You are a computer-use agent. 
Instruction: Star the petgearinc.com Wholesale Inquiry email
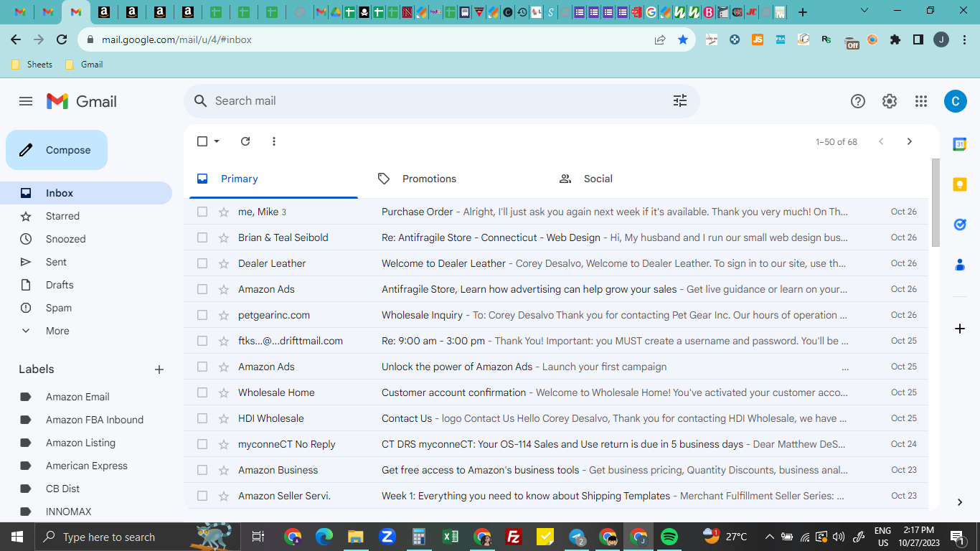(224, 315)
